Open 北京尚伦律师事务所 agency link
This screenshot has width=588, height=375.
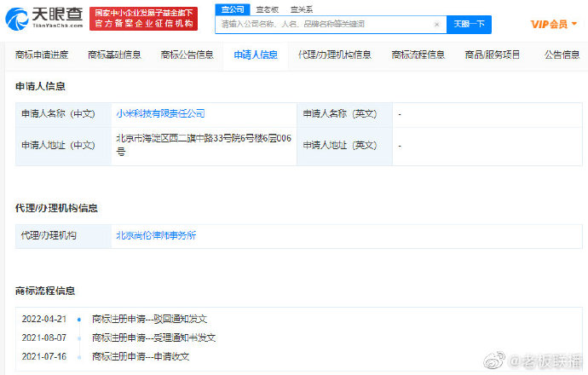click(156, 235)
